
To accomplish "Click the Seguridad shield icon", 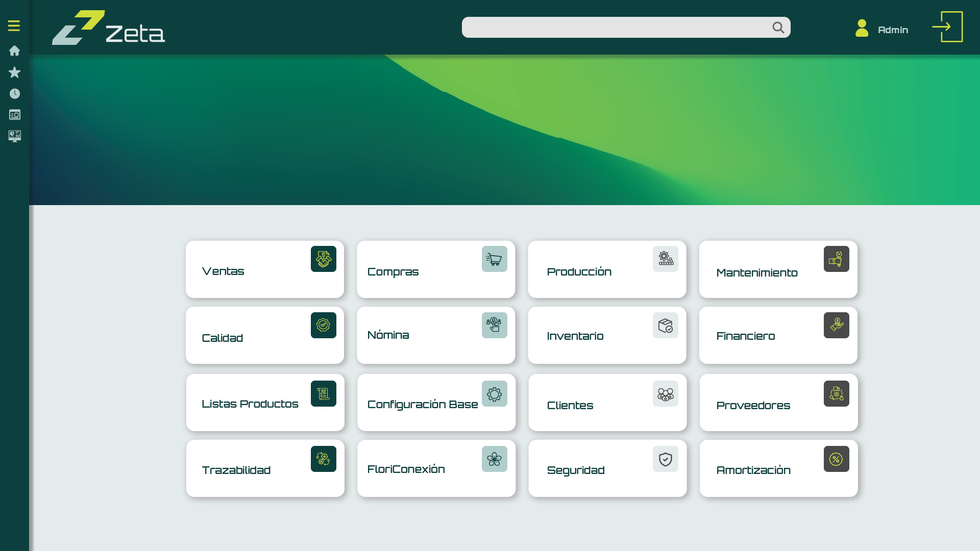I will pyautogui.click(x=665, y=459).
